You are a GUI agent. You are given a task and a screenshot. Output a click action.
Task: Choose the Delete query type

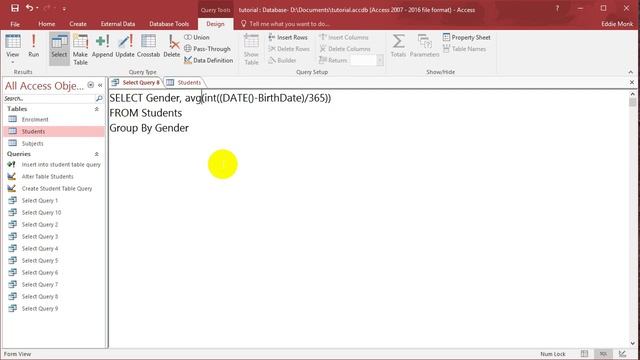(x=172, y=46)
